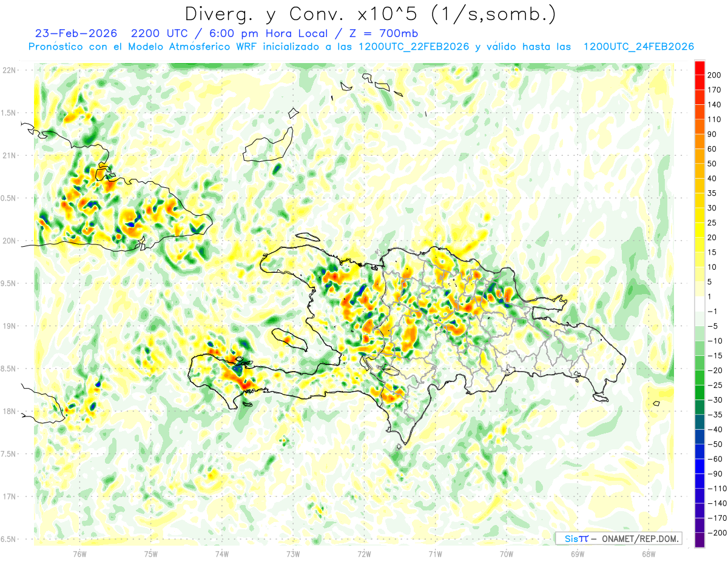This screenshot has height=562, width=728.
Task: Click the "76W" longitude label
Action: coord(79,554)
